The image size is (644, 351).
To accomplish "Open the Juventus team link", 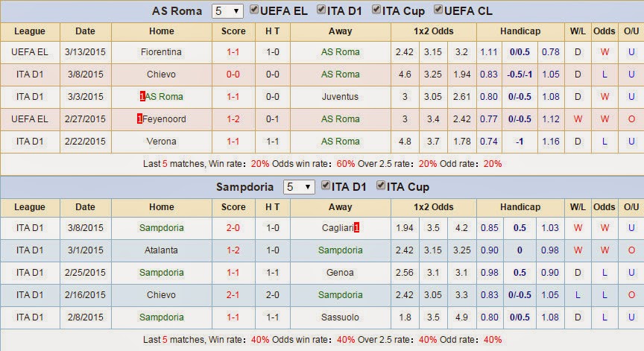I will coord(340,97).
